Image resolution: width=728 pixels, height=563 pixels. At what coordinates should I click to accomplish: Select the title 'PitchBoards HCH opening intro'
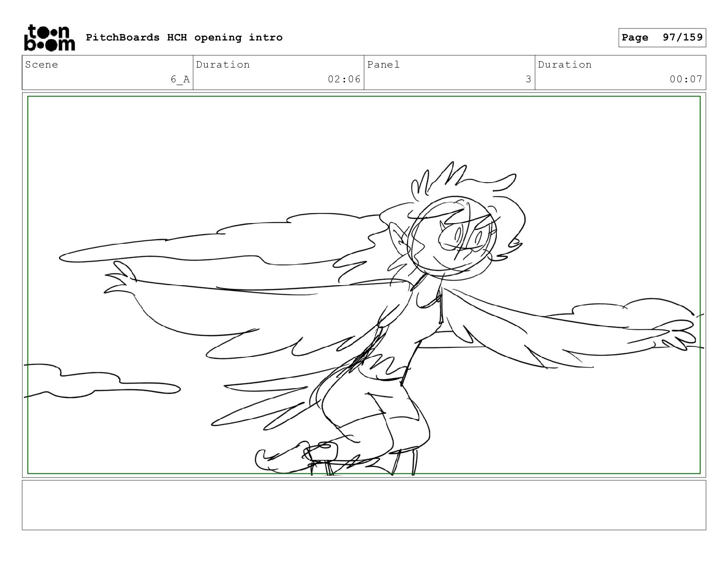coord(184,38)
